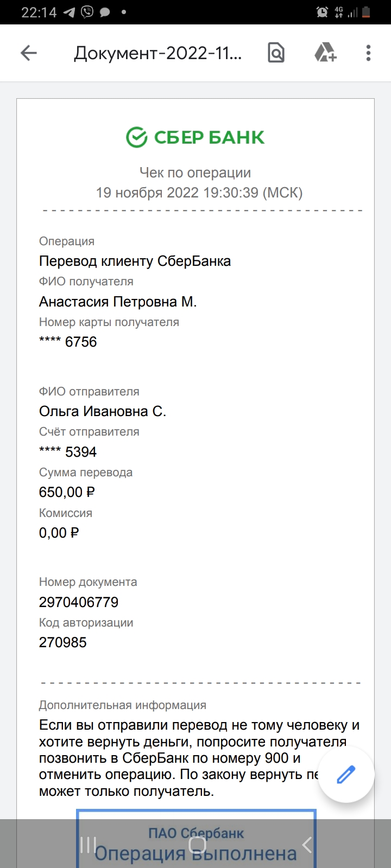Tap the authorization code 270985
Image resolution: width=391 pixels, height=868 pixels.
(63, 642)
